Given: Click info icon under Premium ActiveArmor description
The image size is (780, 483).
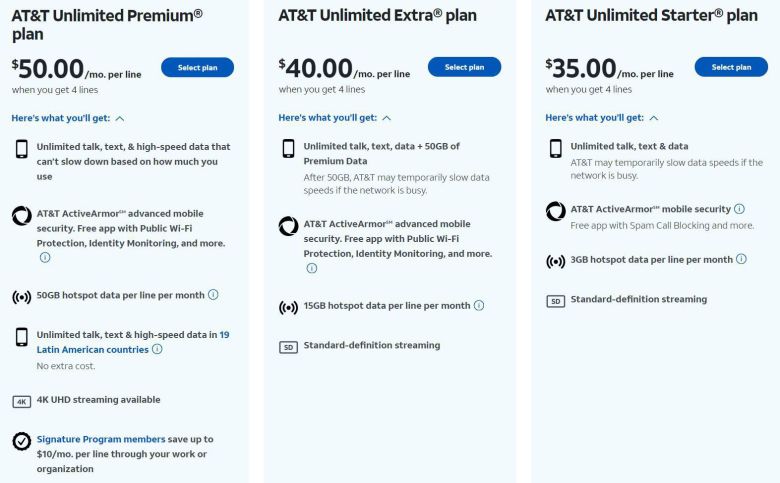Looking at the screenshot, I should pyautogui.click(x=45, y=257).
